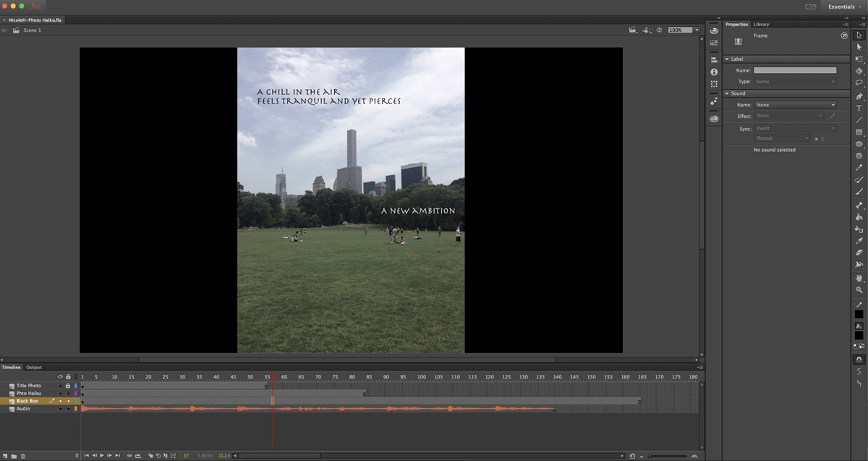This screenshot has width=868, height=461.
Task: Click the Scene 1 breadcrumb
Action: [x=32, y=30]
